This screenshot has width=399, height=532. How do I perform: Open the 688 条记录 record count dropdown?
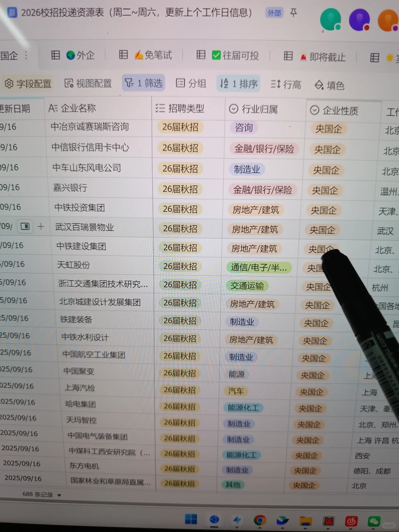(41, 494)
